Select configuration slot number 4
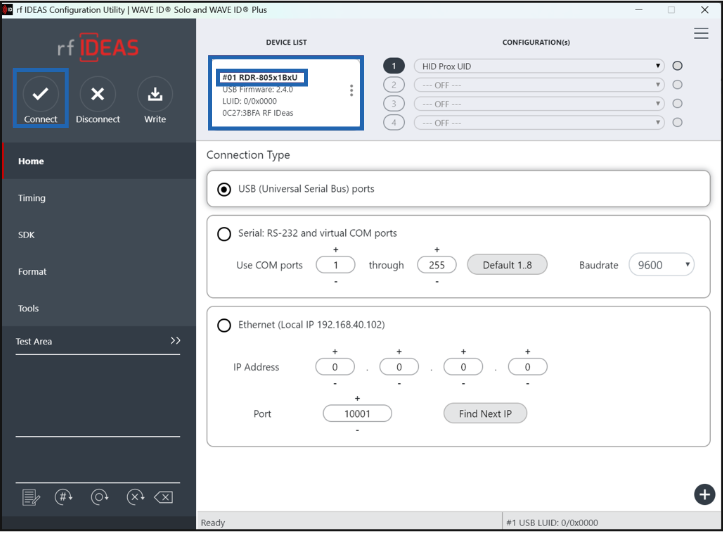 pyautogui.click(x=394, y=123)
